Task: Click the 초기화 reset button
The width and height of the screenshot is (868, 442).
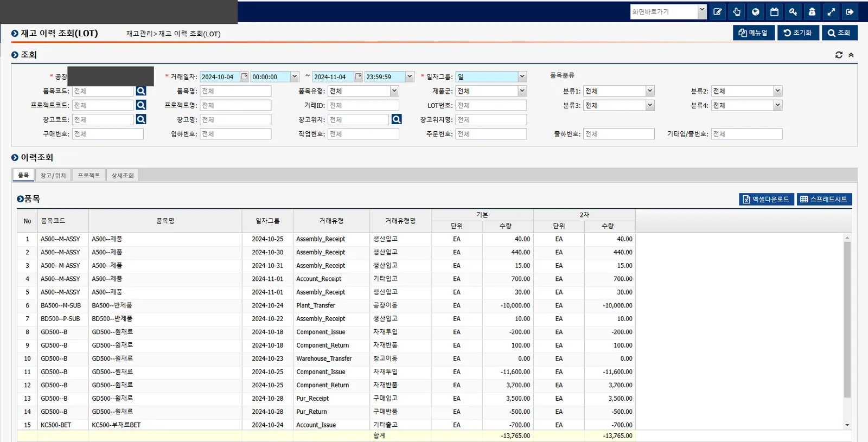Action: point(797,33)
